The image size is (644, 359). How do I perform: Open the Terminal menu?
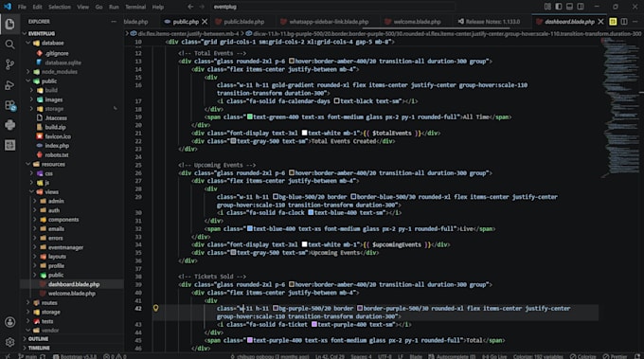[x=135, y=7]
